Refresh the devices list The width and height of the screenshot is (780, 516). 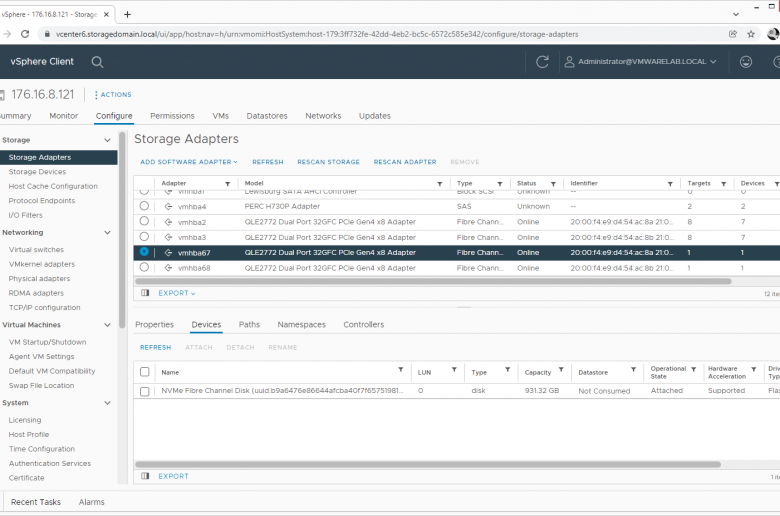(156, 347)
